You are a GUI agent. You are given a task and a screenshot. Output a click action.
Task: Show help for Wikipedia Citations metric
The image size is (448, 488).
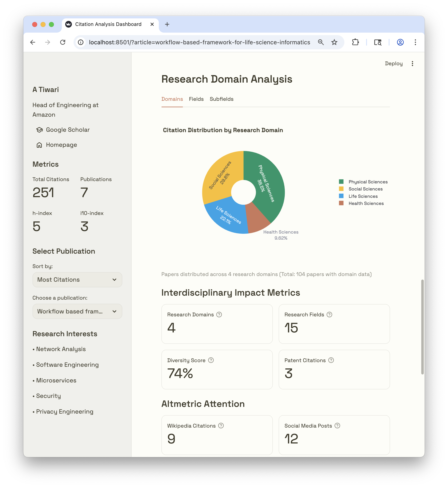(221, 426)
